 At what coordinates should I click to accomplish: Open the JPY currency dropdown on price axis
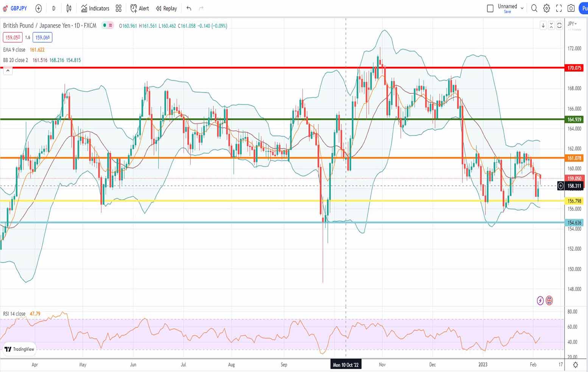coord(572,24)
